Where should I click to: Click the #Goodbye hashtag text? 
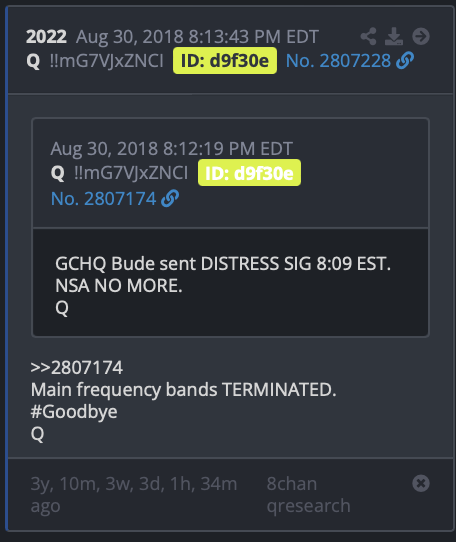74,412
